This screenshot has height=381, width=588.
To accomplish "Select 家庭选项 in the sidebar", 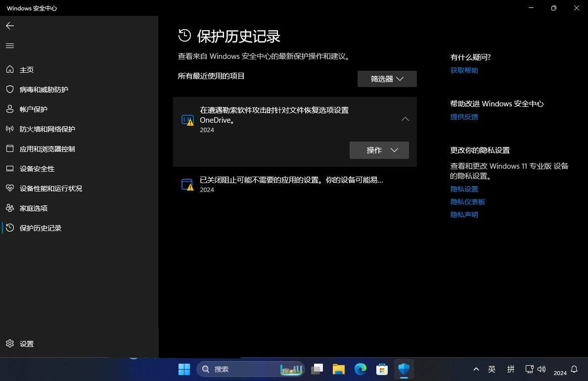I will 34,208.
